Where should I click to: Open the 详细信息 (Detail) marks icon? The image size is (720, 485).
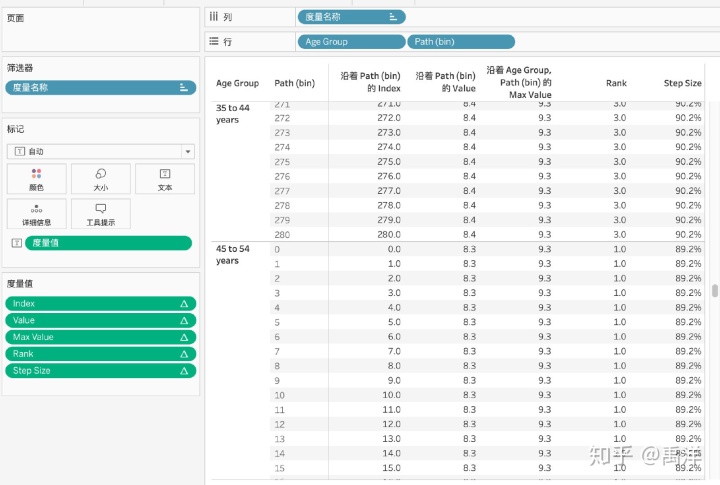[x=36, y=214]
